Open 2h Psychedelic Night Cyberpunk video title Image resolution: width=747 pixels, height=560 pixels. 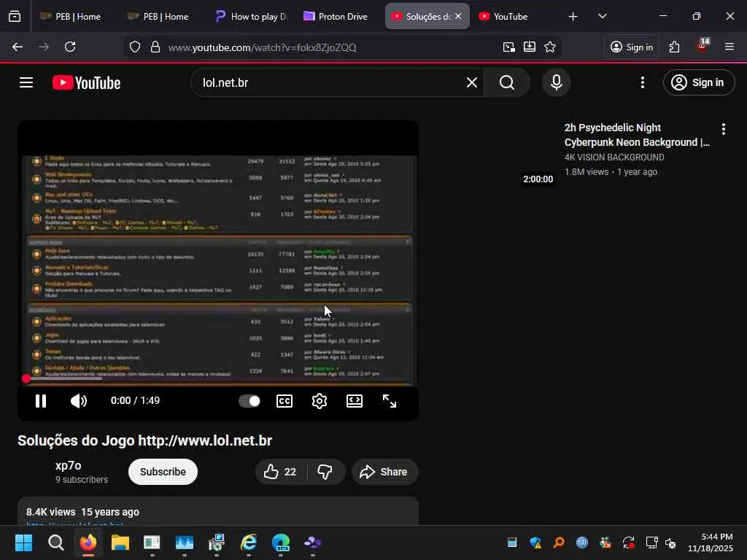point(637,135)
